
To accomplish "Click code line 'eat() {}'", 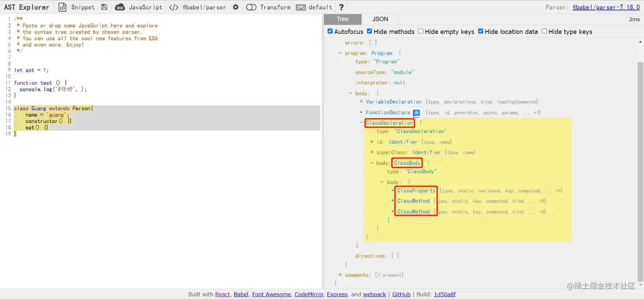I will [37, 128].
